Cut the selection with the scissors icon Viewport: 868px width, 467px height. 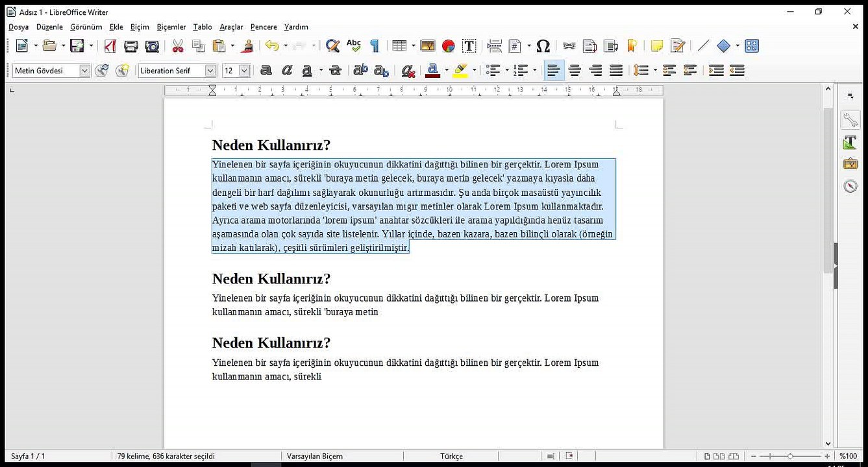(x=178, y=45)
